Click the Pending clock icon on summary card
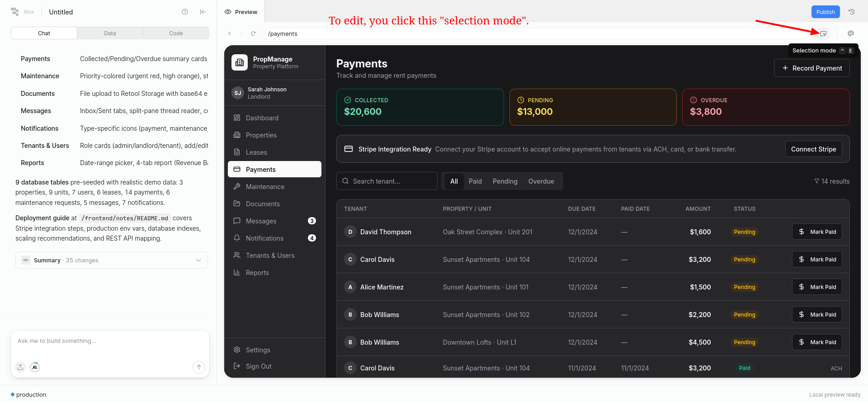The width and height of the screenshot is (868, 403). coord(521,100)
